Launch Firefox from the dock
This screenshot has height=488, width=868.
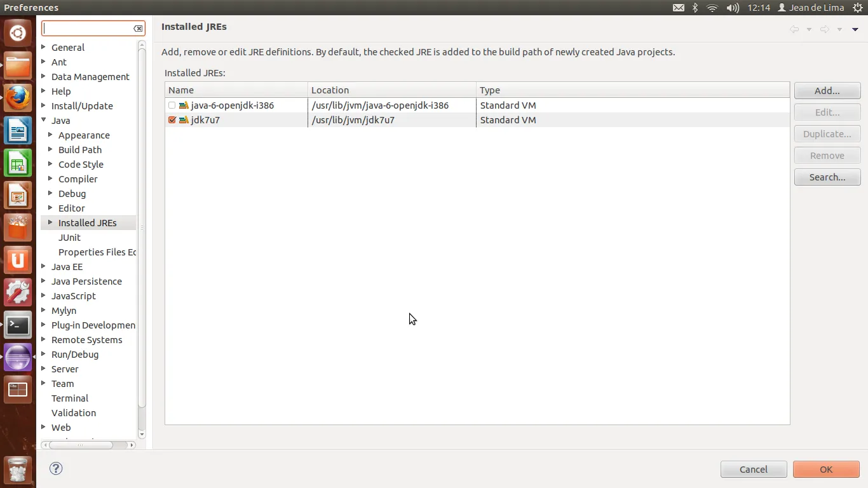click(18, 98)
